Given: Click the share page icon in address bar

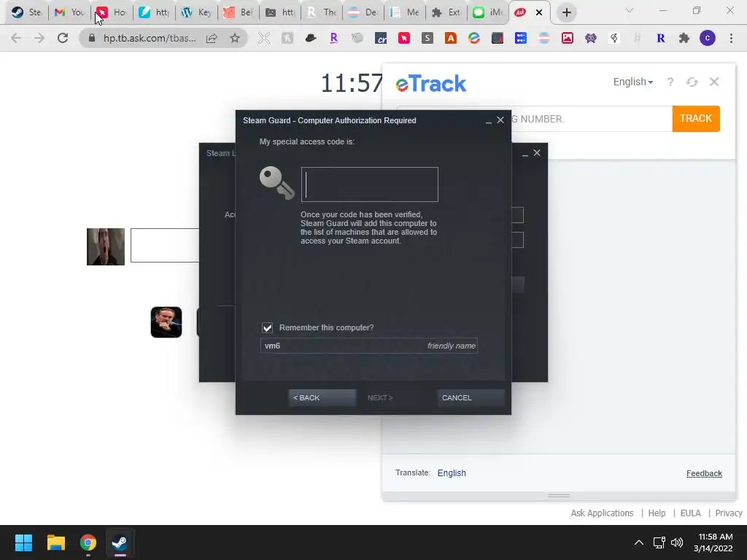Looking at the screenshot, I should [x=212, y=38].
